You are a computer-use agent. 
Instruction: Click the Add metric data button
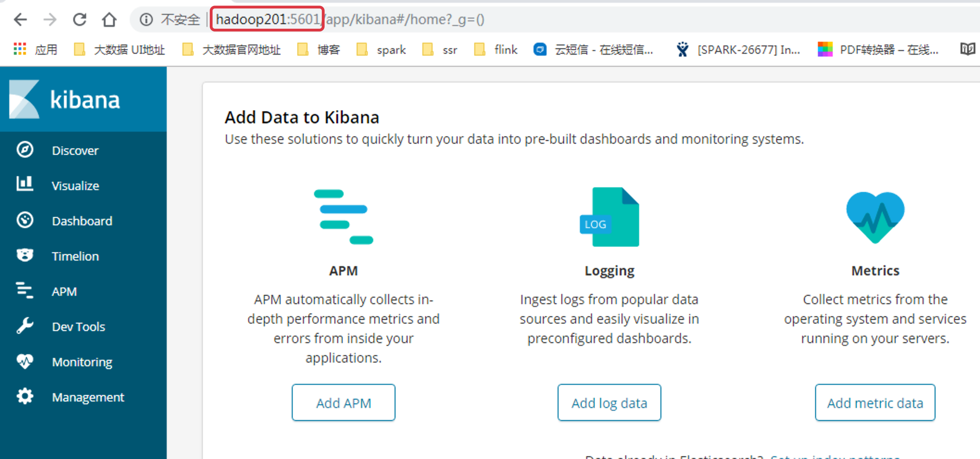(x=875, y=402)
